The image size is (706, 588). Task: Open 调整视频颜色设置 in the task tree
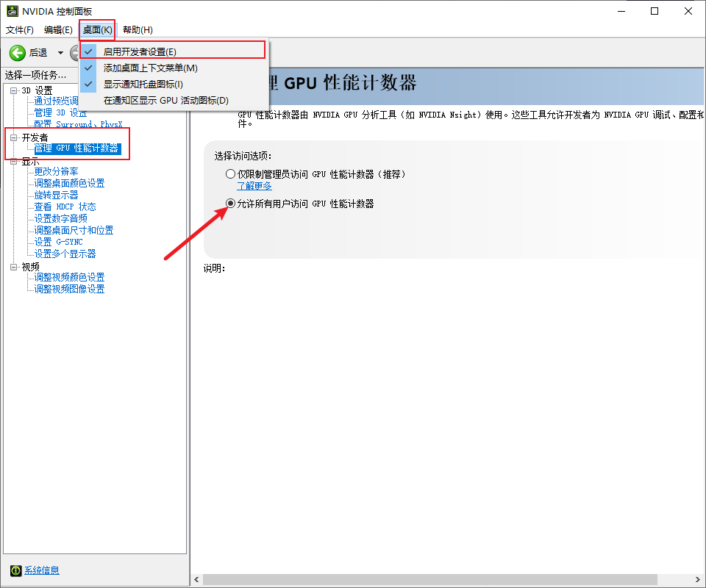click(69, 277)
